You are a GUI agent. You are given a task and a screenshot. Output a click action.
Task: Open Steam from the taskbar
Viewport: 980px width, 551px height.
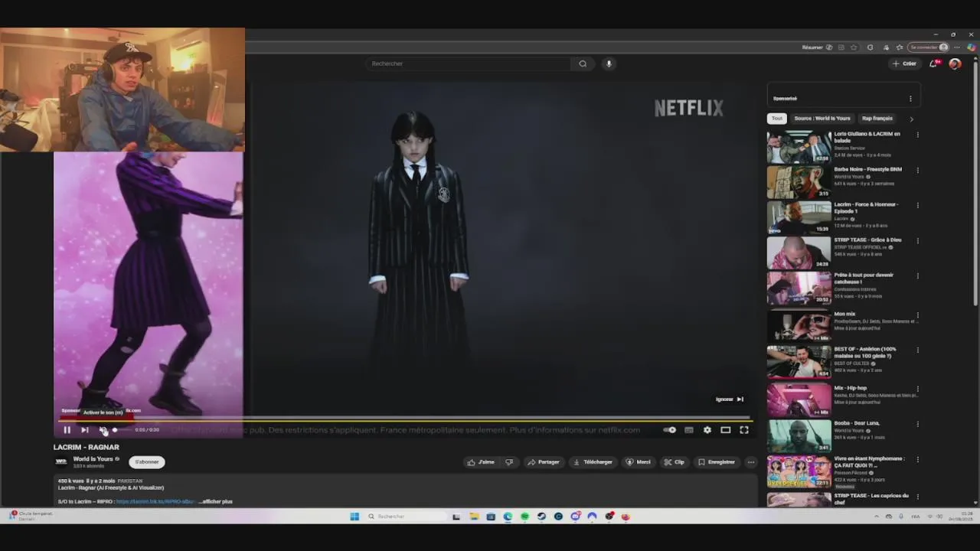click(x=541, y=517)
